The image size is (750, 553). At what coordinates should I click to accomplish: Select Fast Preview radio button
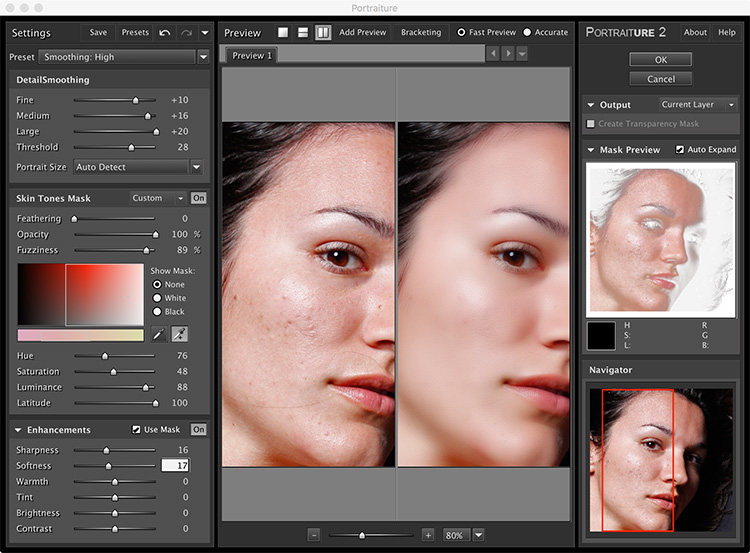coord(461,33)
